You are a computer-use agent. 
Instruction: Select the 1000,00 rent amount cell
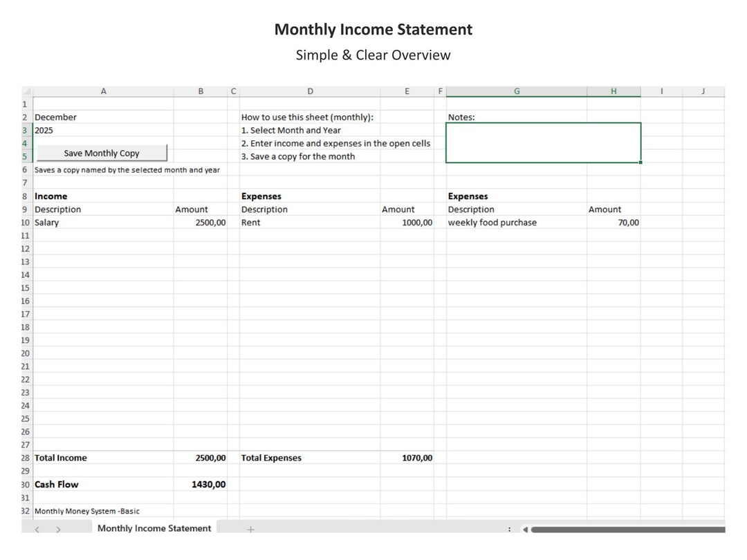tap(407, 223)
